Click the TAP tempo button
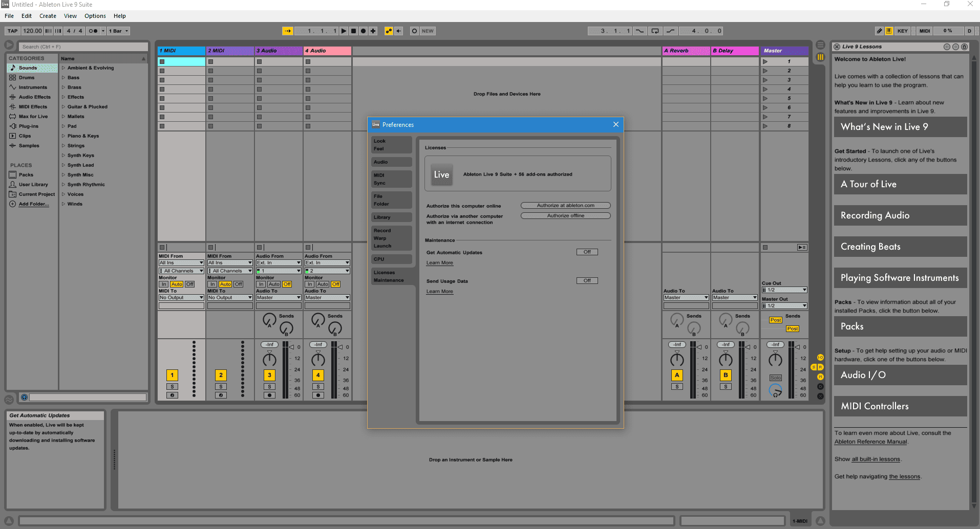This screenshot has height=529, width=980. 13,31
